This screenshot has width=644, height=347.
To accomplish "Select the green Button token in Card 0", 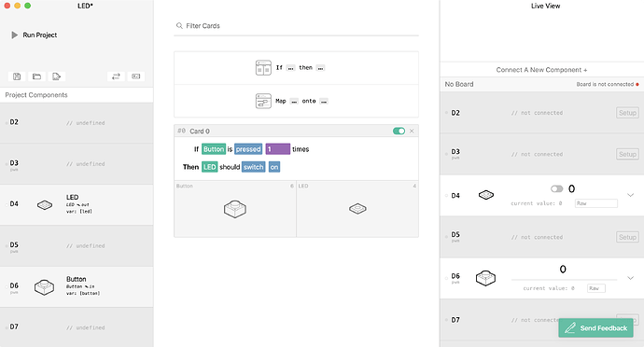I will click(214, 149).
